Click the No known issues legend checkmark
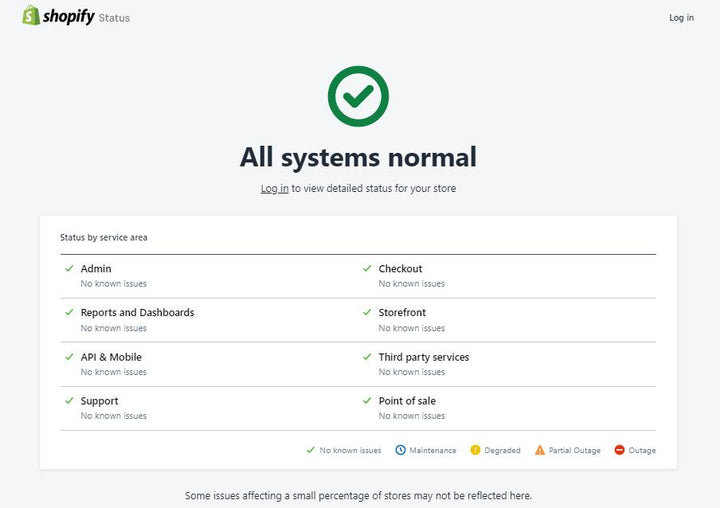The width and height of the screenshot is (720, 508). pos(310,450)
